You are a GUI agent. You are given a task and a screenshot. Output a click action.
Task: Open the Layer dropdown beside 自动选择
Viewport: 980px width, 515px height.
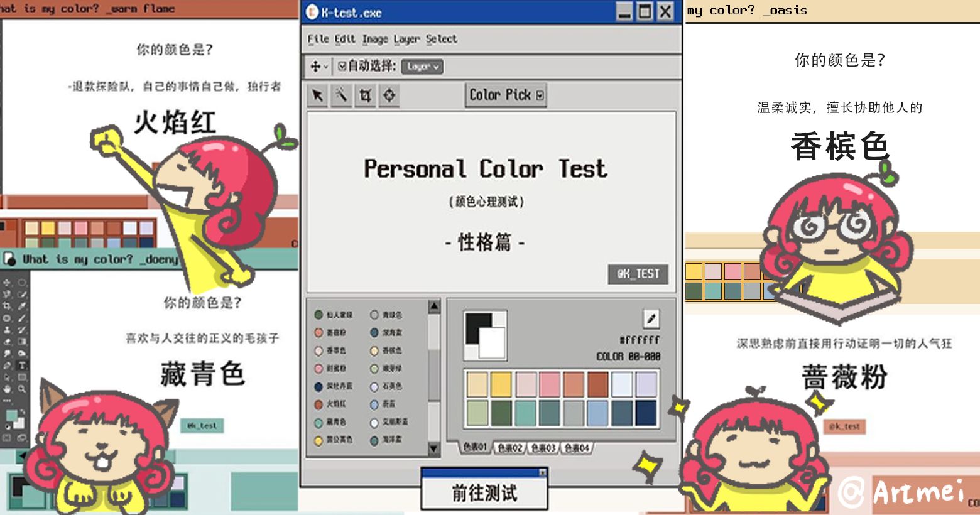tap(423, 67)
